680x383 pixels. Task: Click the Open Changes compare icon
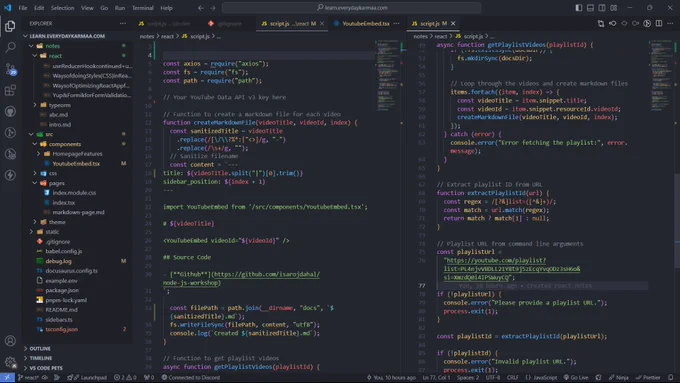[x=601, y=23]
